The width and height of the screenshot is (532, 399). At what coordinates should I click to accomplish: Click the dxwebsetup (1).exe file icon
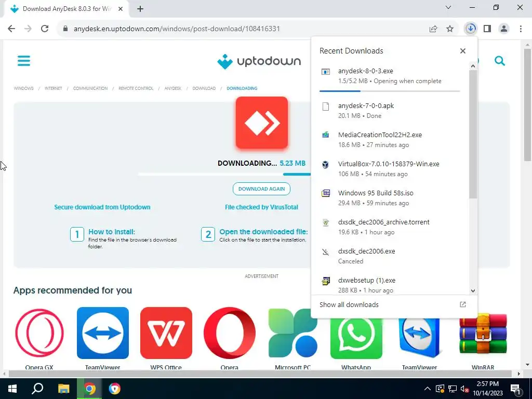click(x=325, y=281)
